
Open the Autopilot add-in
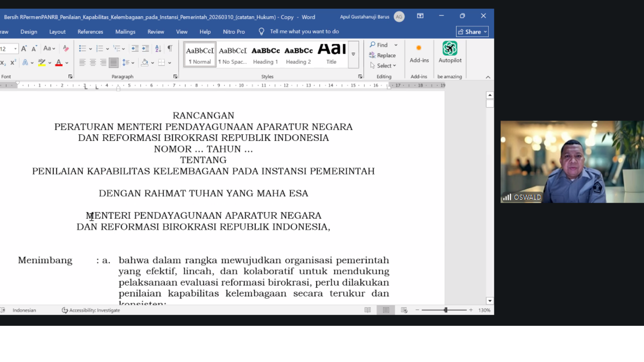[450, 52]
